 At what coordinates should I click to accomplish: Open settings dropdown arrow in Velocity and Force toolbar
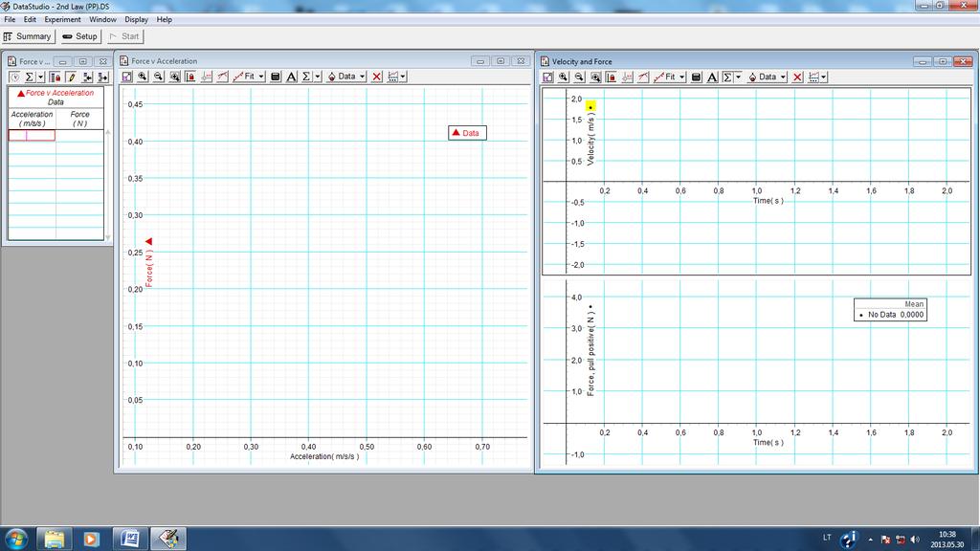point(824,77)
